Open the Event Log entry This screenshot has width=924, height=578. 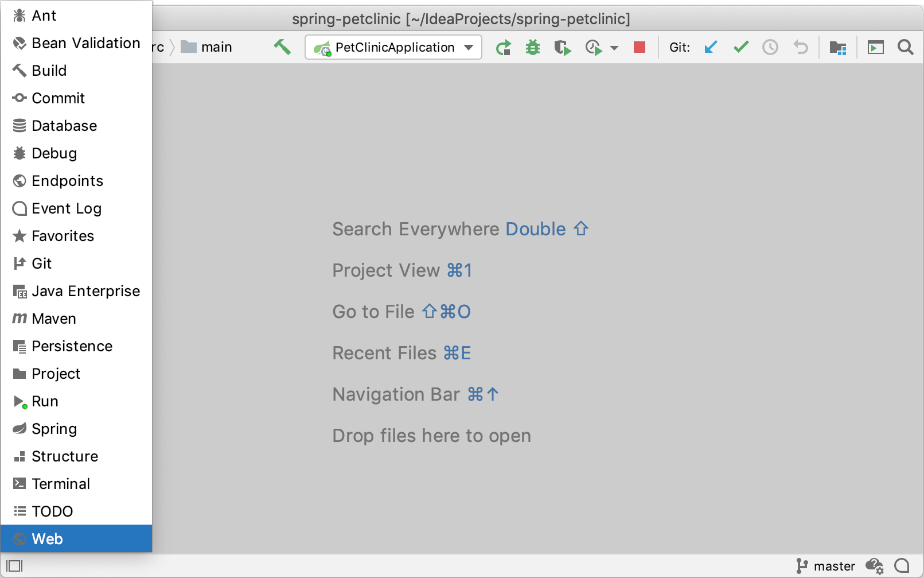coord(76,208)
